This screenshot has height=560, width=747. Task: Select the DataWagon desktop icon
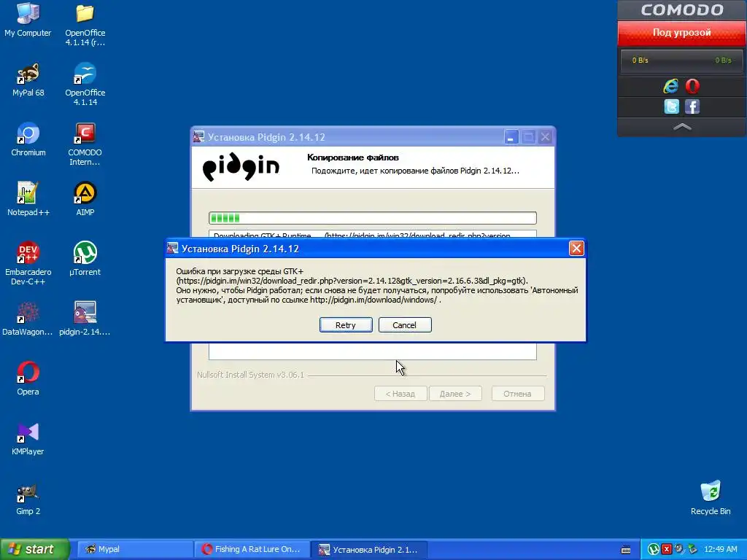28,319
